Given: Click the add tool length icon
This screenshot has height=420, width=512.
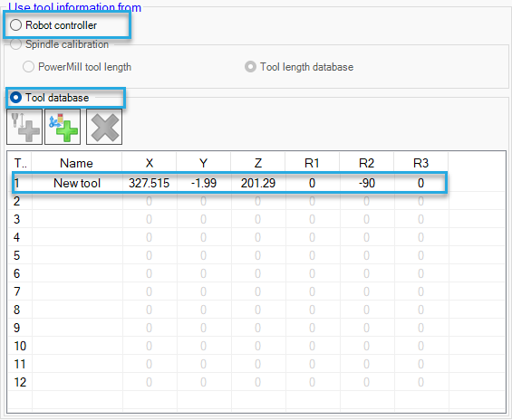Looking at the screenshot, I should pyautogui.click(x=24, y=127).
